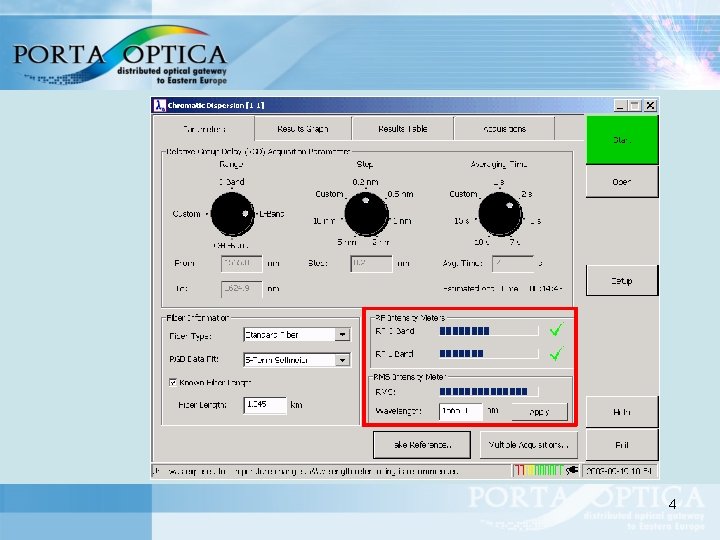The image size is (720, 540).
Task: Click the To wavelength field
Action: click(x=242, y=289)
